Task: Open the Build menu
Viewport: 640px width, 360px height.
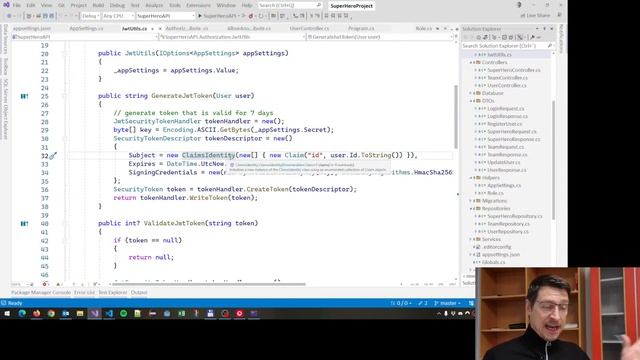Action: click(98, 5)
